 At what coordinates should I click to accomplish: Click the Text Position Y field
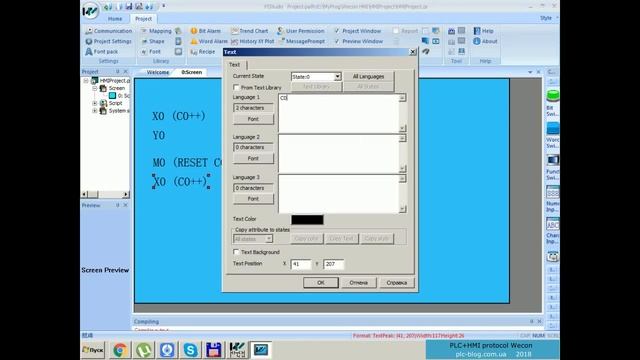click(x=333, y=264)
